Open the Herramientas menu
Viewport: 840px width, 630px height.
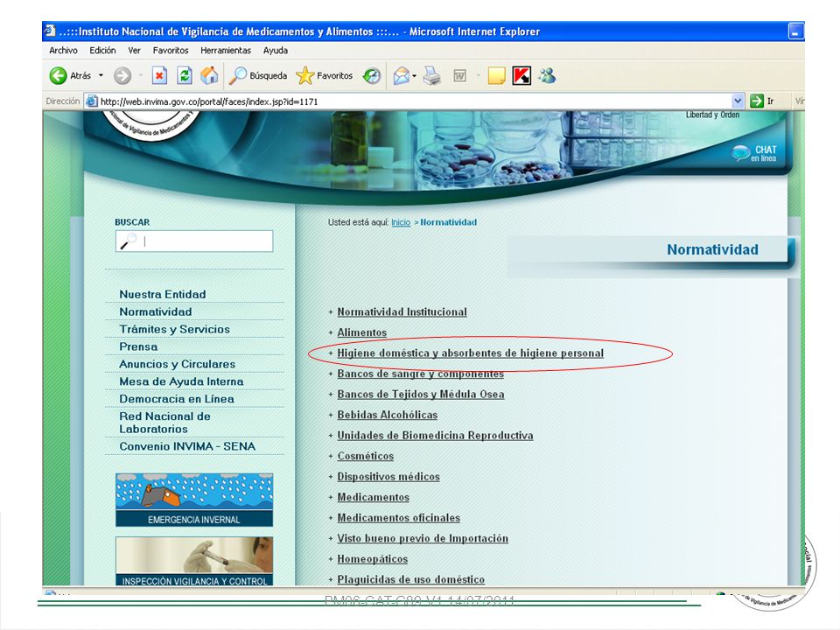point(226,51)
